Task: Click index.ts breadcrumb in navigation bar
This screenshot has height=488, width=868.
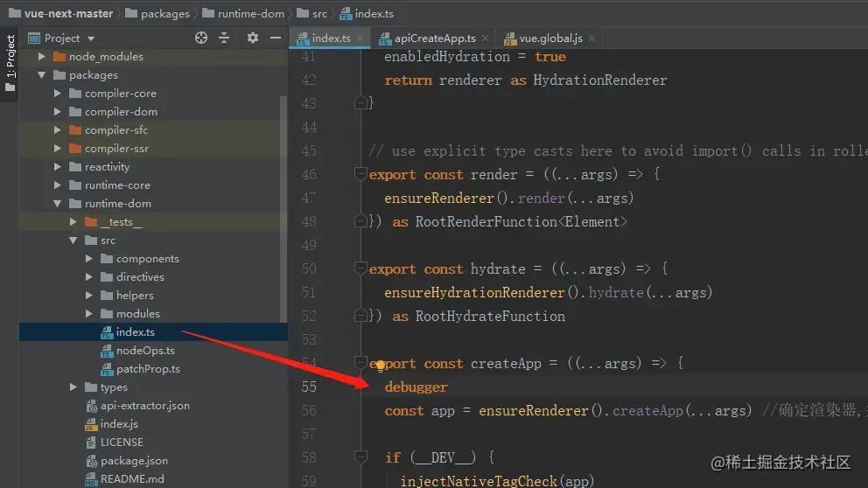Action: pos(367,13)
